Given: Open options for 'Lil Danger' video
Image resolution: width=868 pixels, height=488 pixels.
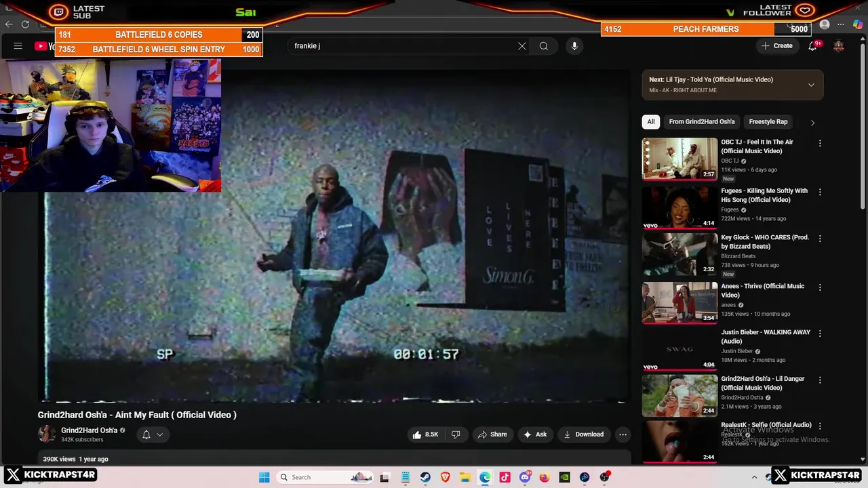Looking at the screenshot, I should pos(820,380).
